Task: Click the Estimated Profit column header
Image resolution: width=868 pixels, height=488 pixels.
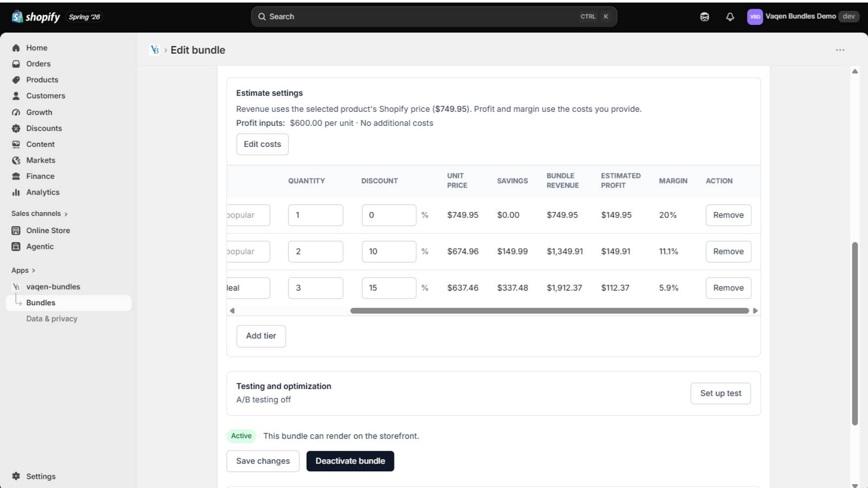Action: pyautogui.click(x=621, y=181)
